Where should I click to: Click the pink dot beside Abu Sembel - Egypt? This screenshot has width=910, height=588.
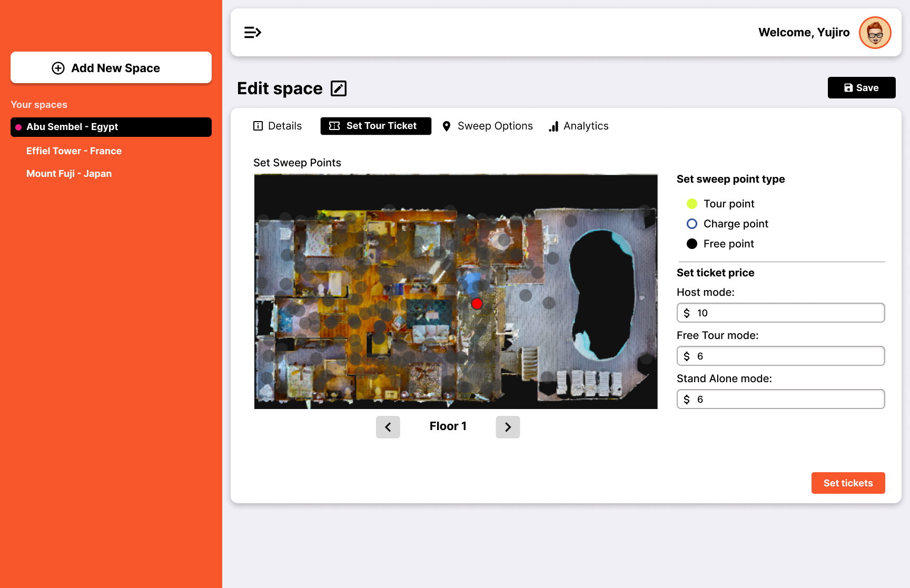click(x=18, y=127)
